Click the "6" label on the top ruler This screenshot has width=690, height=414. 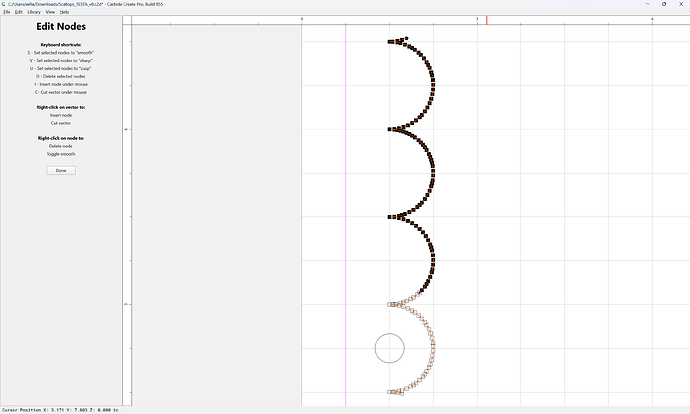click(x=652, y=19)
